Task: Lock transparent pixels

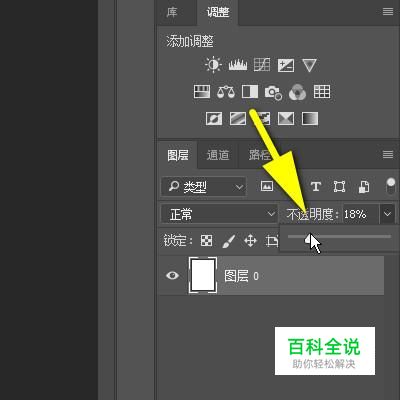Action: pyautogui.click(x=206, y=240)
